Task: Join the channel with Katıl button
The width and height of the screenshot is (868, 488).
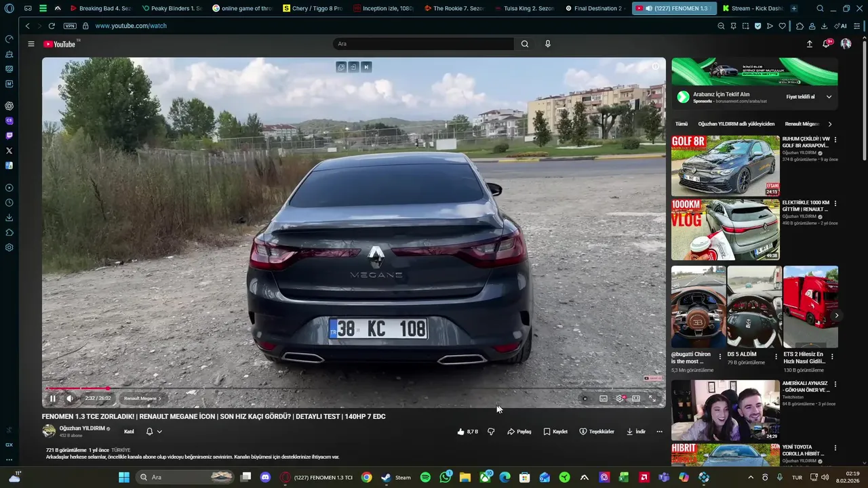Action: (x=129, y=432)
